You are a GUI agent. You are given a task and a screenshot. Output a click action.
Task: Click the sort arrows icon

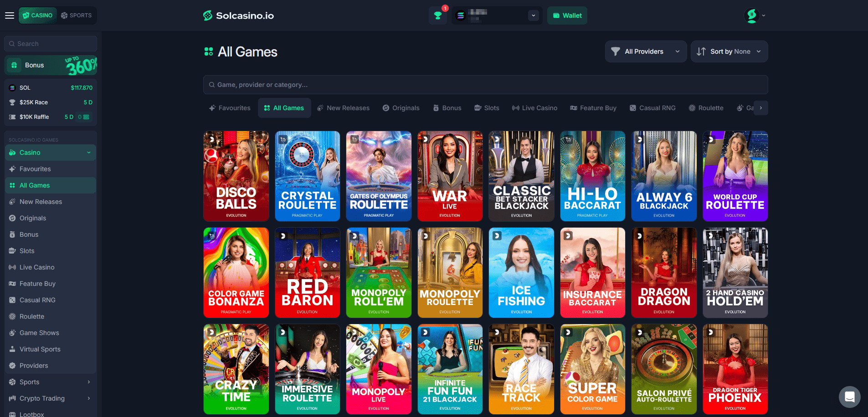pyautogui.click(x=701, y=51)
